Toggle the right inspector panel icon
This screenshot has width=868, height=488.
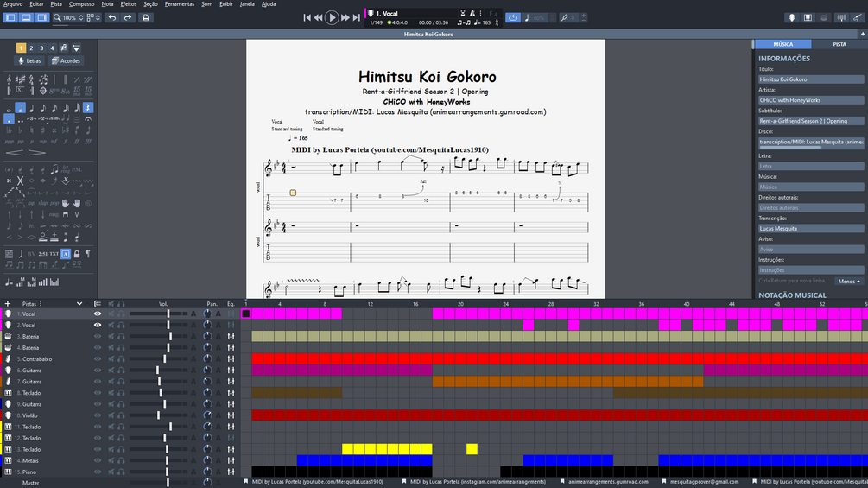(x=41, y=17)
